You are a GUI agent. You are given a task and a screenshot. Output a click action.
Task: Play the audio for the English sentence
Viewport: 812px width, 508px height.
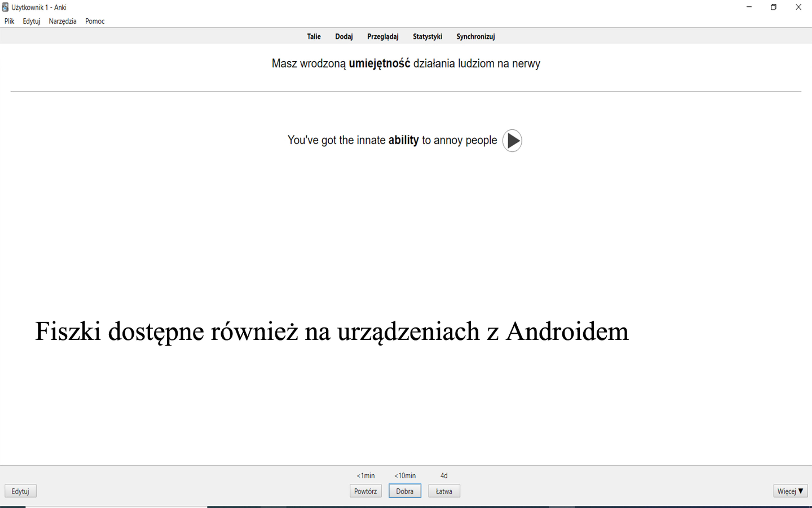click(512, 140)
